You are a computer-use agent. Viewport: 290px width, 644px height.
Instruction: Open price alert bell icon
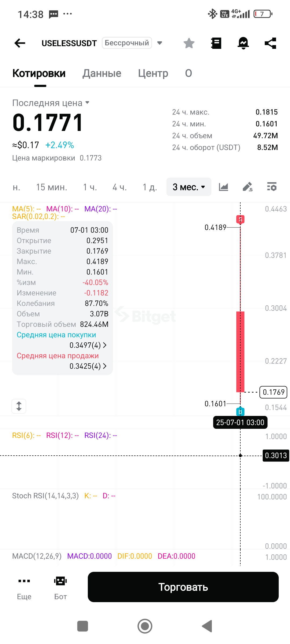[243, 43]
